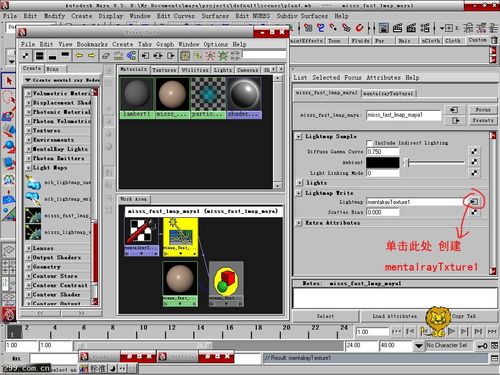Select the yellow misss_fast lightmap node in Work Area

pyautogui.click(x=180, y=237)
